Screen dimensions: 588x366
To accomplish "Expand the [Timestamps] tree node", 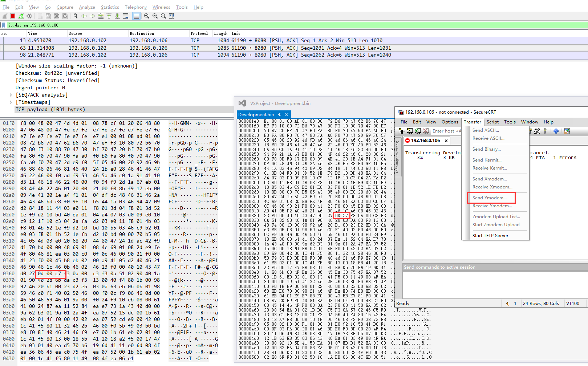I will tap(11, 102).
